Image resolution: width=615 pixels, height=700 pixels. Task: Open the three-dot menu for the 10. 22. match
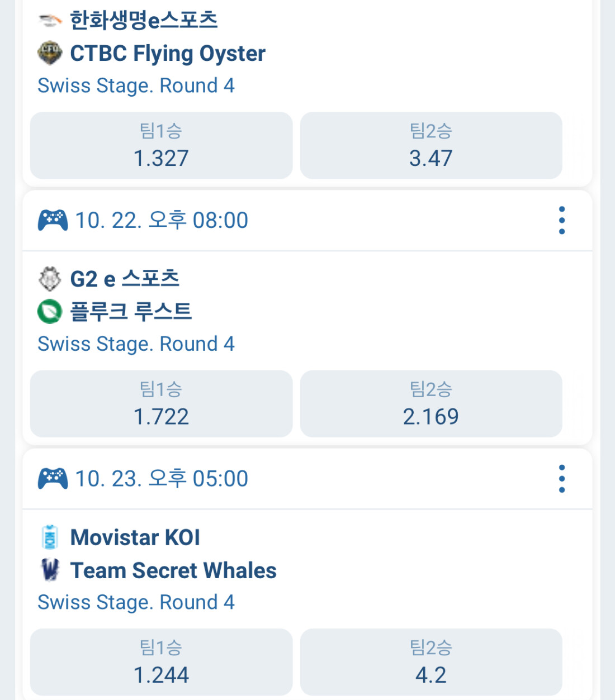(x=562, y=220)
